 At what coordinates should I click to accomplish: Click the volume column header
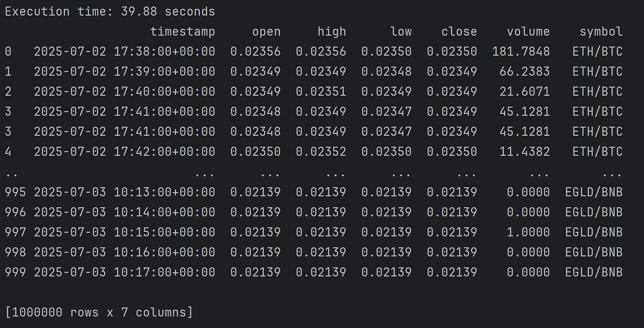pos(528,31)
